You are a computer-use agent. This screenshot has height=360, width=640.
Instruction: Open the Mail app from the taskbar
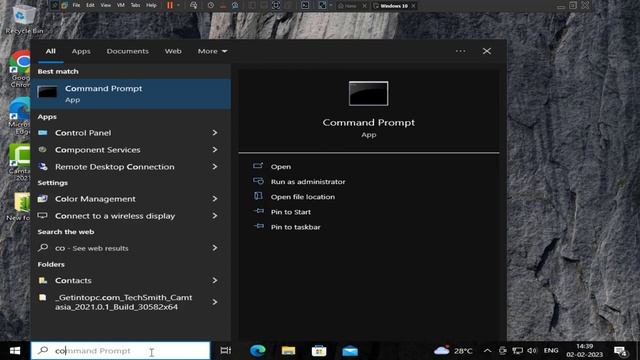point(350,351)
